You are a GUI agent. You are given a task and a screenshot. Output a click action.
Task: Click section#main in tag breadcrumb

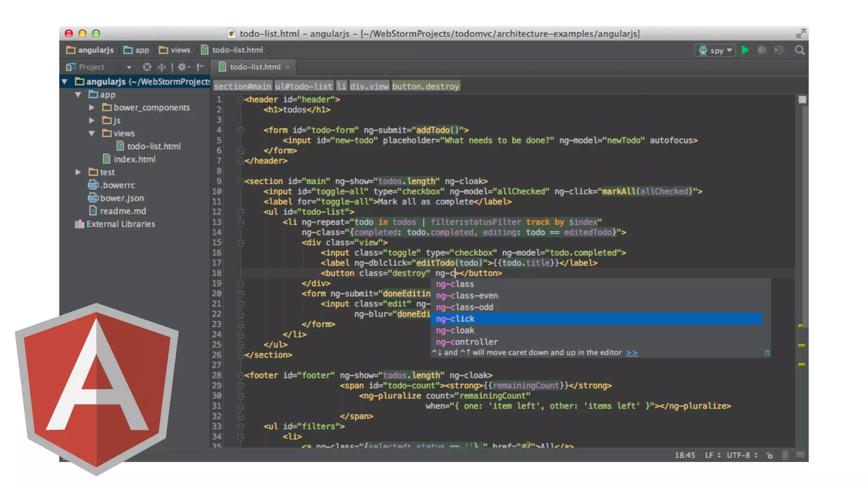click(x=242, y=86)
